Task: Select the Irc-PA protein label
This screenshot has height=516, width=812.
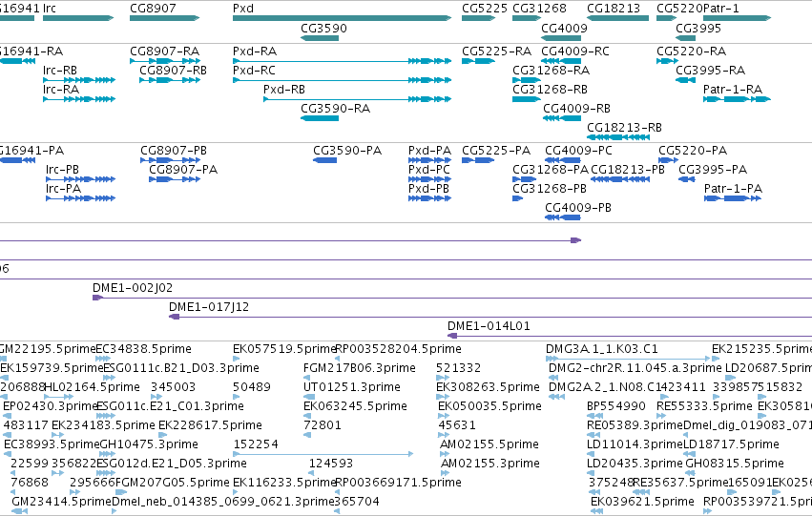Action: point(63,189)
